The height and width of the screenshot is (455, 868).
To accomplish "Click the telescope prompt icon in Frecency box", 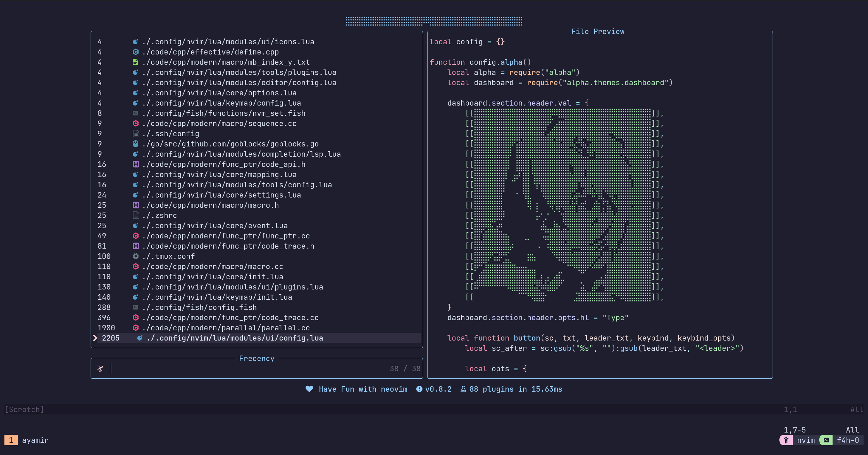I will click(x=100, y=368).
